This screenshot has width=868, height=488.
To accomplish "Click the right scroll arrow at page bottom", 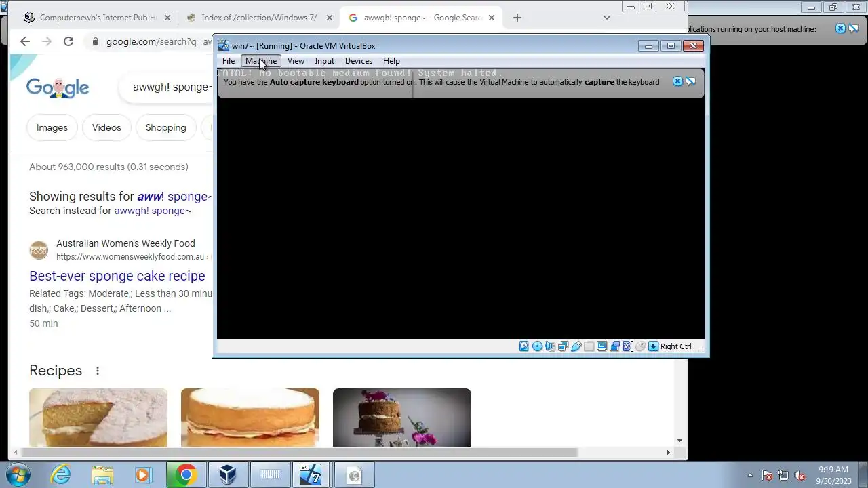I will [x=668, y=452].
